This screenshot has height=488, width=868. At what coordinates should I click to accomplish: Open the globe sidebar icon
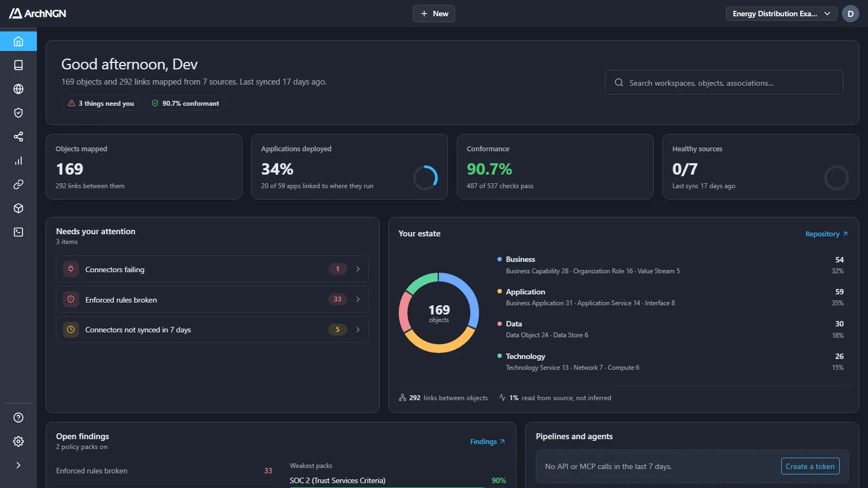(18, 89)
